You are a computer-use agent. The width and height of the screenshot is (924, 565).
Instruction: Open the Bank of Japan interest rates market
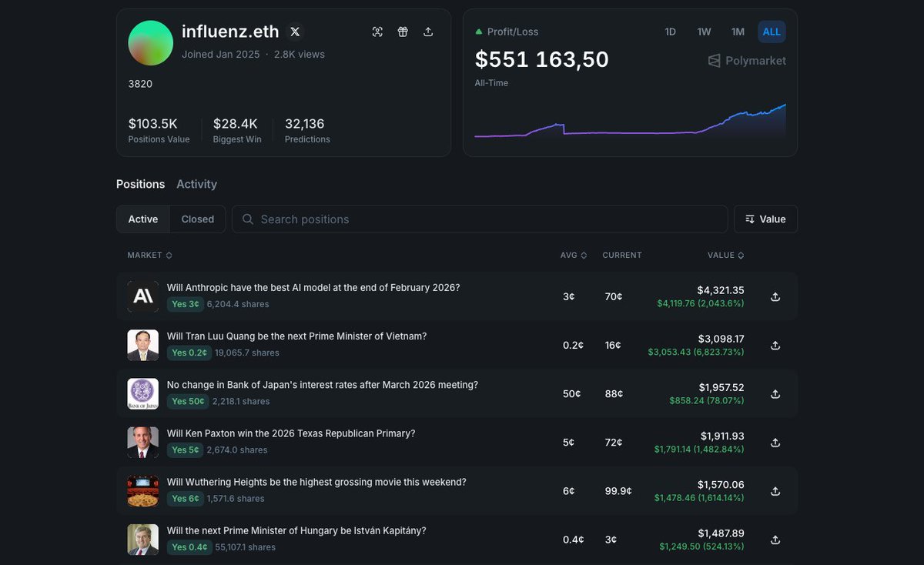323,384
